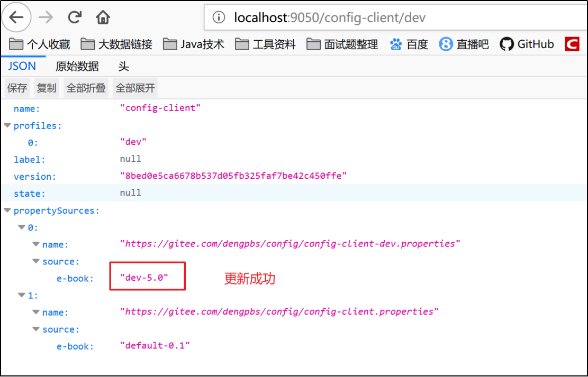Click the browser back arrow button
The width and height of the screenshot is (588, 377).
point(16,17)
